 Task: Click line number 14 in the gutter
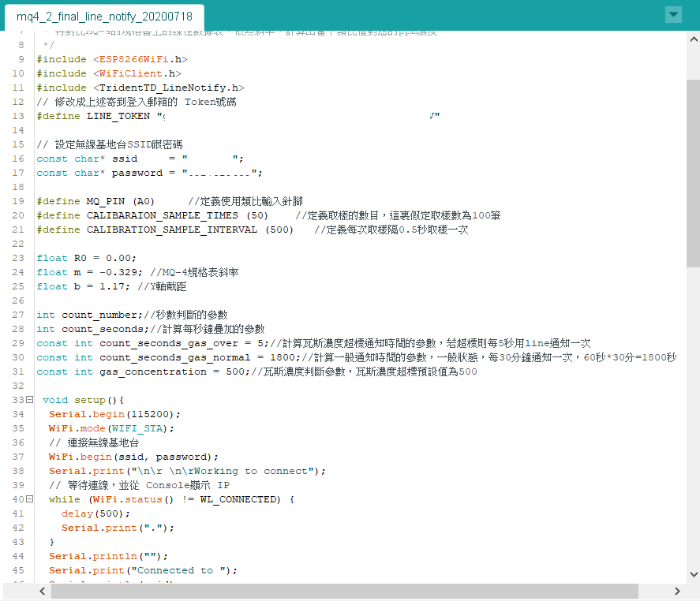click(18, 130)
